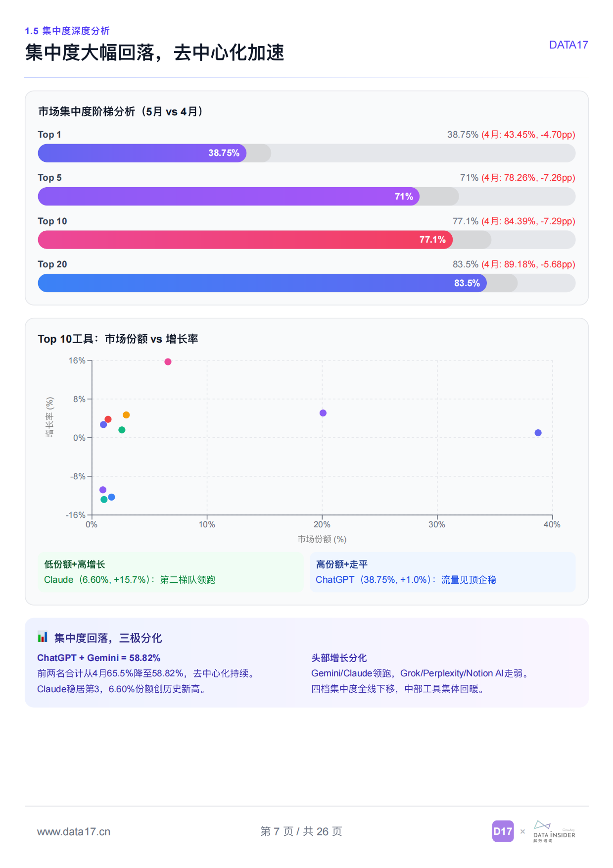
Task: Click the Data Insider logo in the footer
Action: 554,831
